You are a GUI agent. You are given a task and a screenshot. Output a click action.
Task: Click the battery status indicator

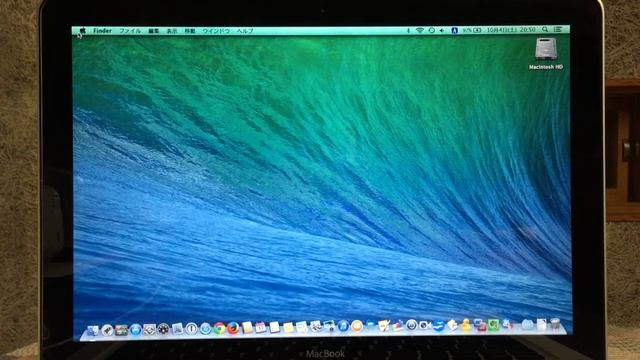click(473, 30)
